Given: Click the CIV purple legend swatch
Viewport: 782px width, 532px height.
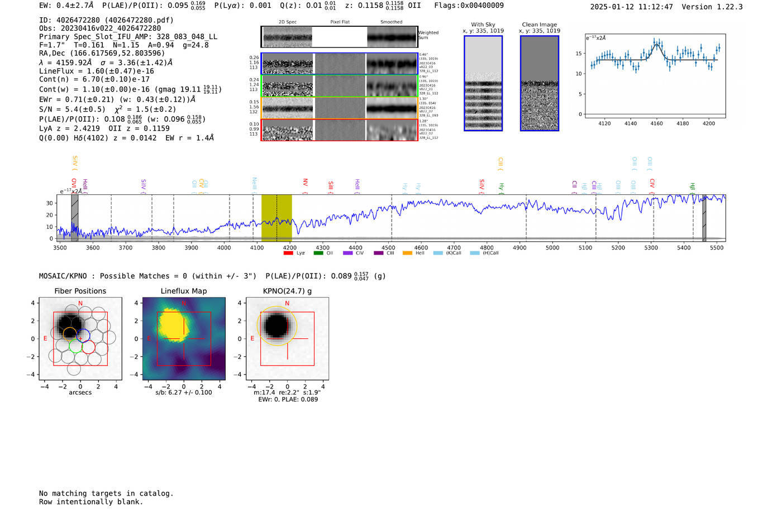Looking at the screenshot, I should (x=348, y=253).
